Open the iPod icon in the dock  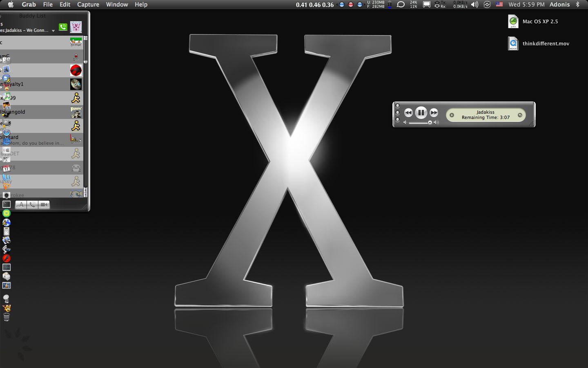click(x=7, y=231)
